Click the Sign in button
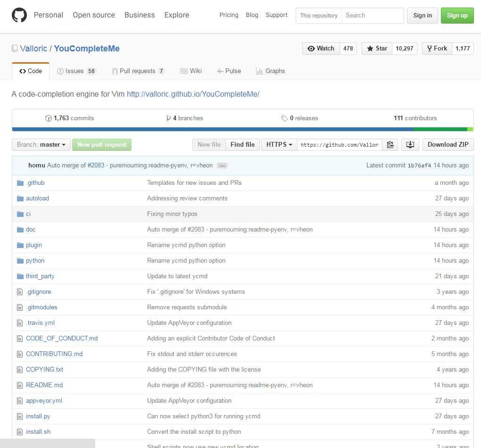The image size is (481, 448). (422, 16)
